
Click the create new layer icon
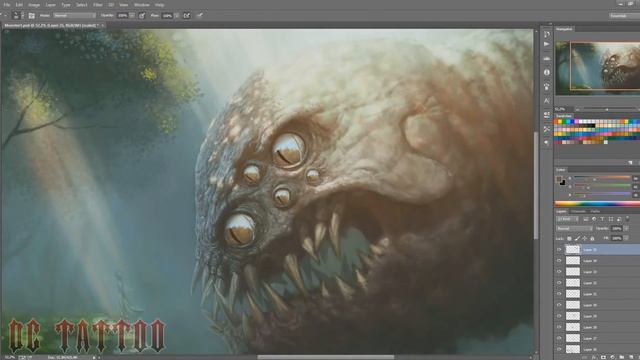tap(630, 357)
